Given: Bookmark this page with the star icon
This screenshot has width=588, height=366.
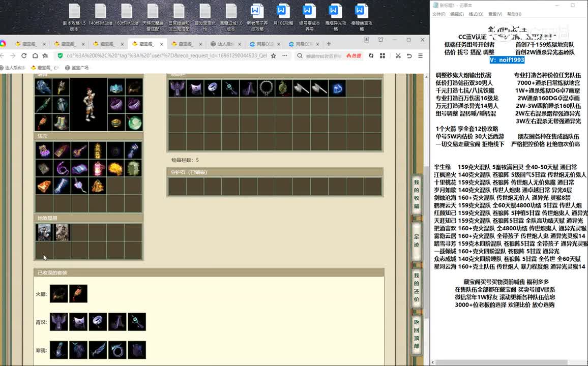Looking at the screenshot, I should [x=273, y=55].
